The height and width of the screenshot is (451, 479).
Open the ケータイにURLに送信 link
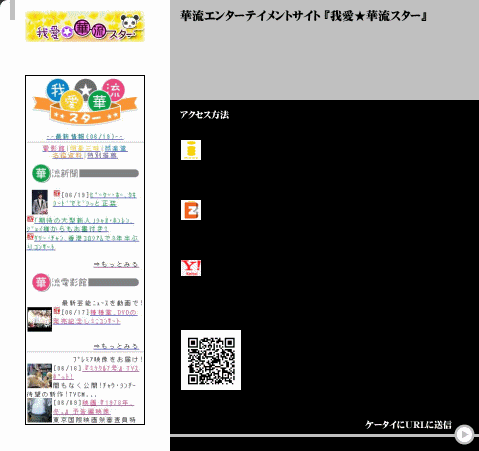click(x=408, y=425)
